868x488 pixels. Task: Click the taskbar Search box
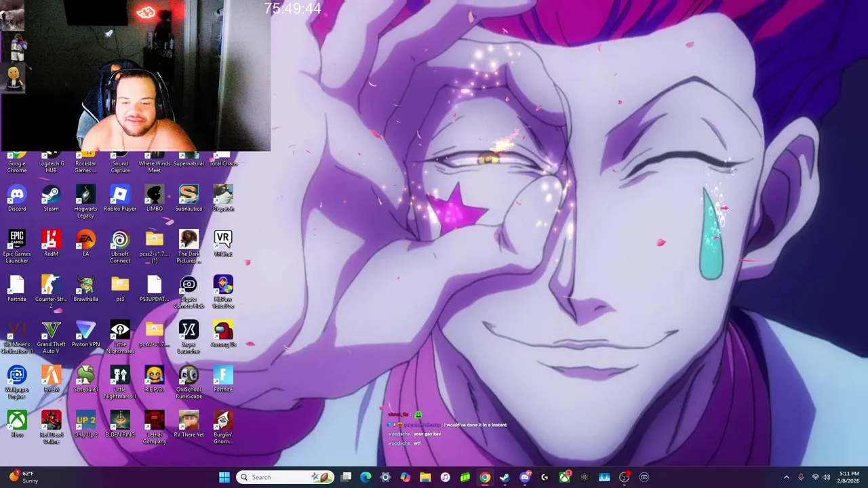coord(285,477)
